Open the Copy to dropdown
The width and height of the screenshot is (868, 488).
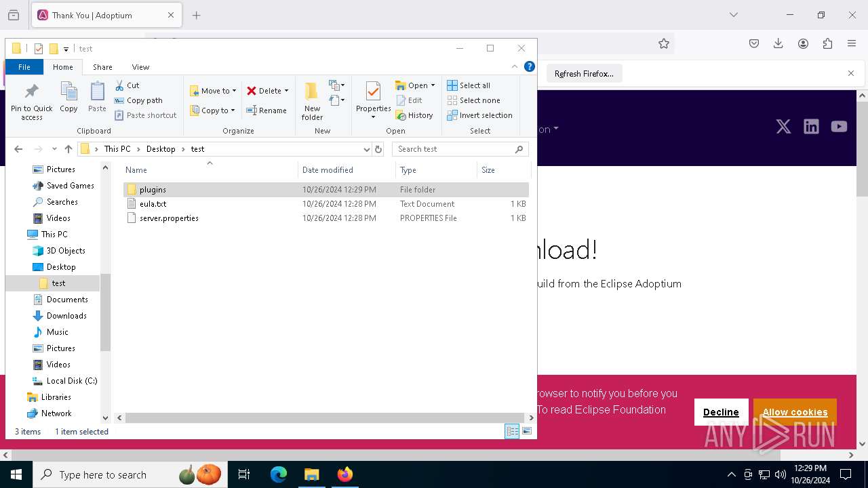click(x=212, y=110)
